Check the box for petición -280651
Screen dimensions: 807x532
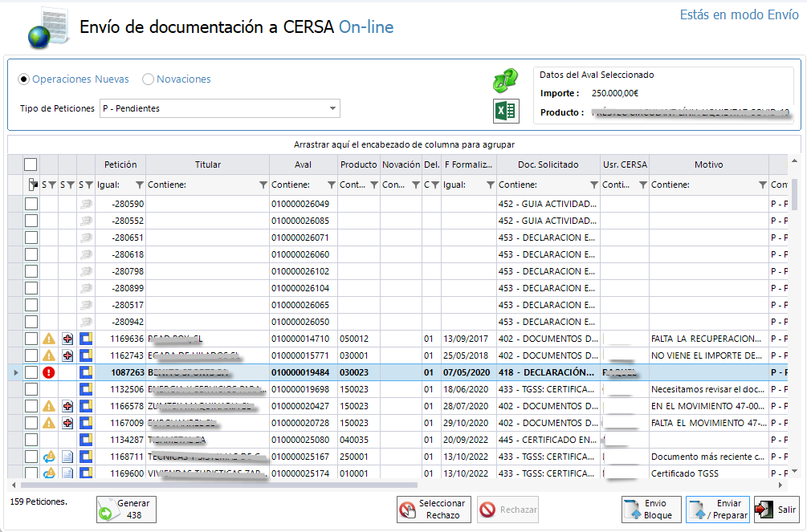[x=31, y=238]
